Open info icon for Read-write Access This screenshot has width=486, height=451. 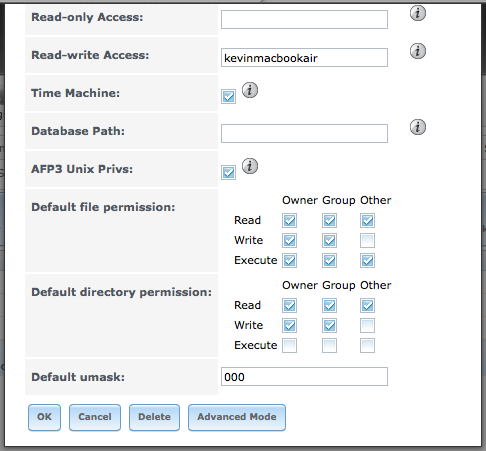(418, 51)
